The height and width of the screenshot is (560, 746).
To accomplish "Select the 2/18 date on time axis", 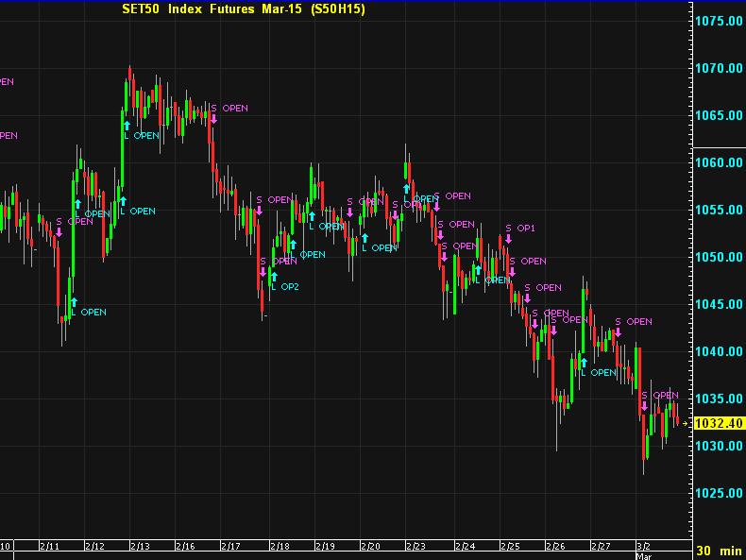I will (x=279, y=546).
